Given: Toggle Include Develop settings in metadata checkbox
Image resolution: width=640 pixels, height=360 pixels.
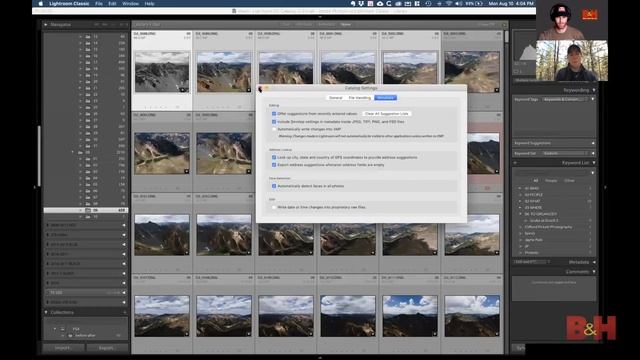Looking at the screenshot, I should (274, 122).
